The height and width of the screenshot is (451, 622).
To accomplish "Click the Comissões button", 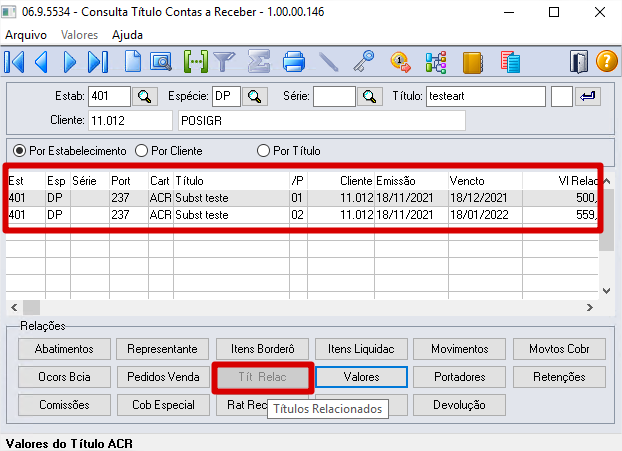I will click(64, 405).
